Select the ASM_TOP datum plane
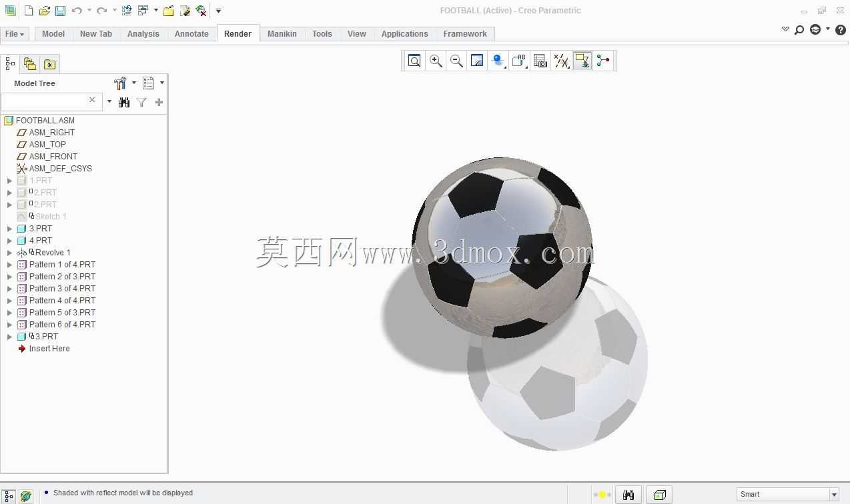The image size is (850, 504). pos(47,145)
